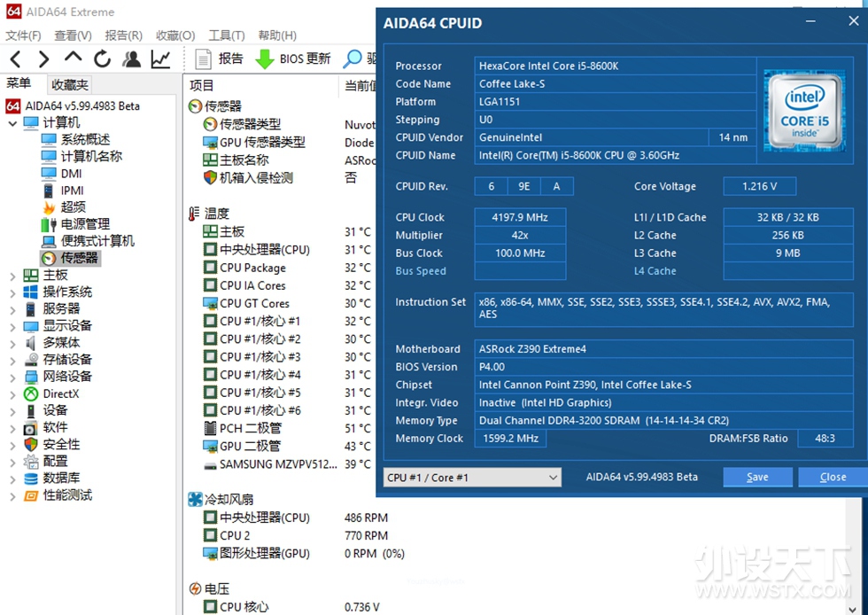Image resolution: width=868 pixels, height=615 pixels.
Task: Click the 传感器类型 row icon
Action: pos(210,124)
